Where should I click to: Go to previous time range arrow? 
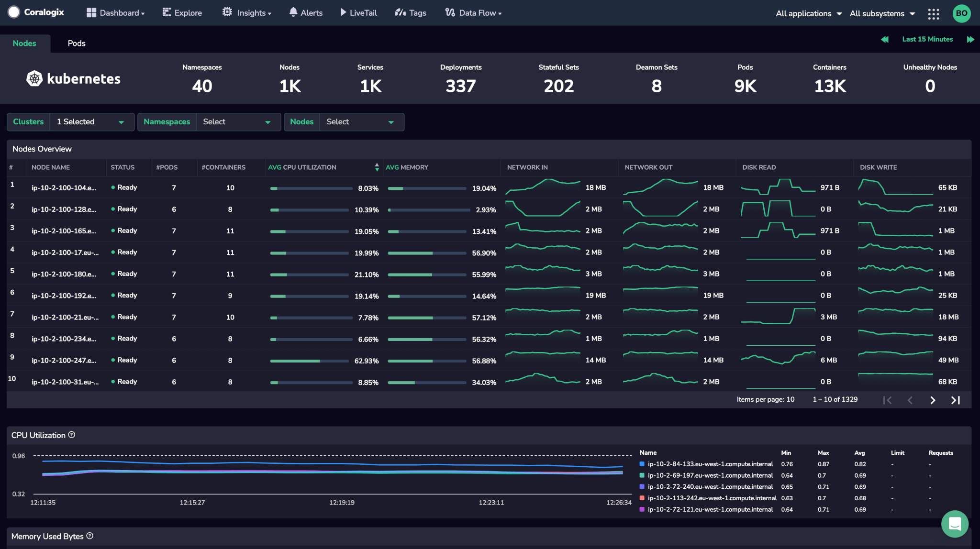[884, 39]
